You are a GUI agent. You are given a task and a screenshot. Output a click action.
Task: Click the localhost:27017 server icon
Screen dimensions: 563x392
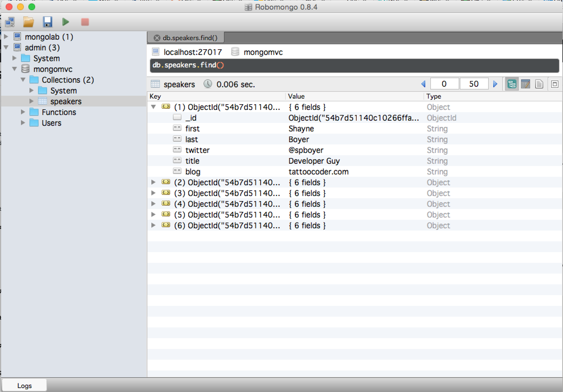(x=156, y=52)
